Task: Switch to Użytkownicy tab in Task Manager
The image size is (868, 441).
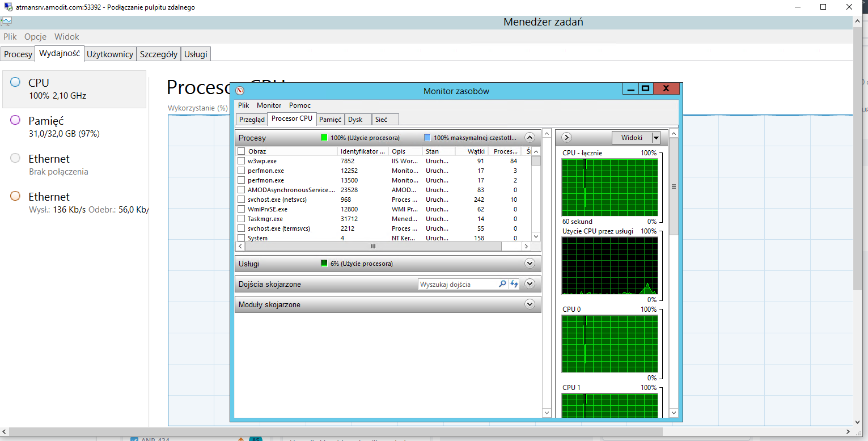Action: 110,54
